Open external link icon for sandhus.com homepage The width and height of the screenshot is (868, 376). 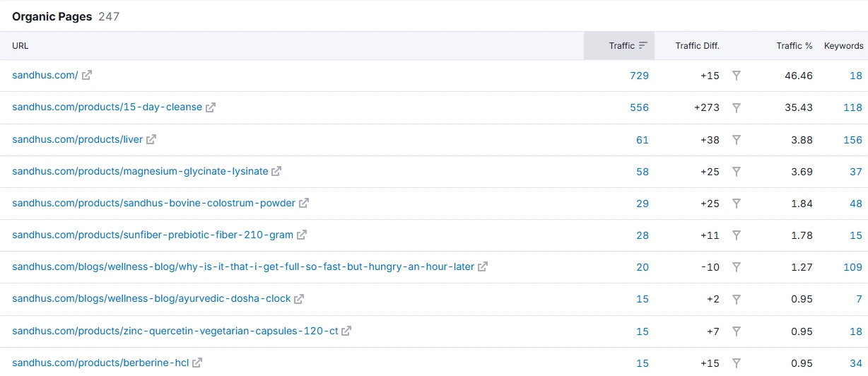(x=87, y=75)
